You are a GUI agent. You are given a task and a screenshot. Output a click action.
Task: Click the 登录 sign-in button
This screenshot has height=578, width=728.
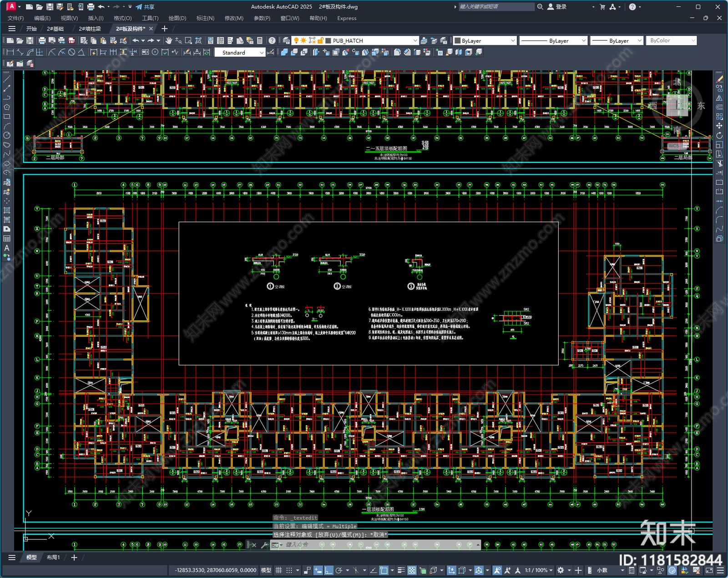pyautogui.click(x=557, y=7)
